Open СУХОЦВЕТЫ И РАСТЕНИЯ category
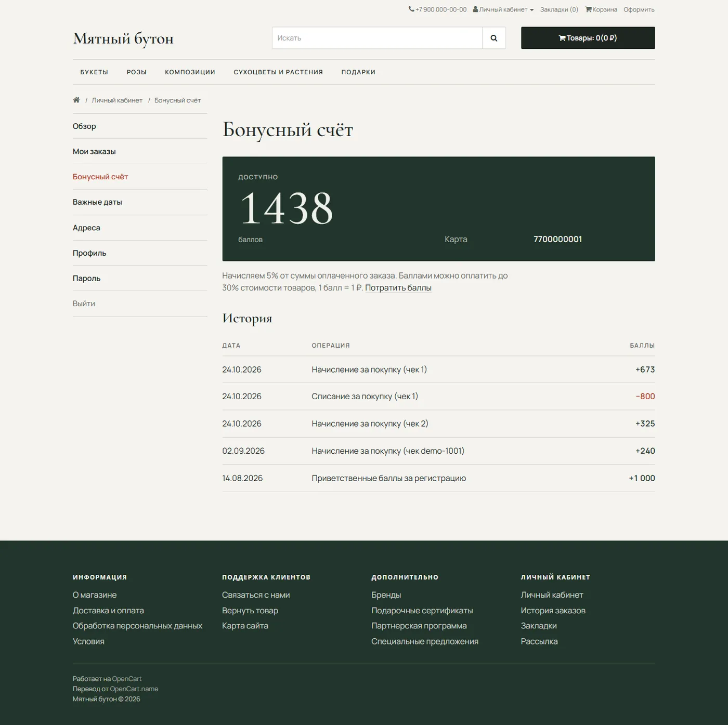 point(278,72)
